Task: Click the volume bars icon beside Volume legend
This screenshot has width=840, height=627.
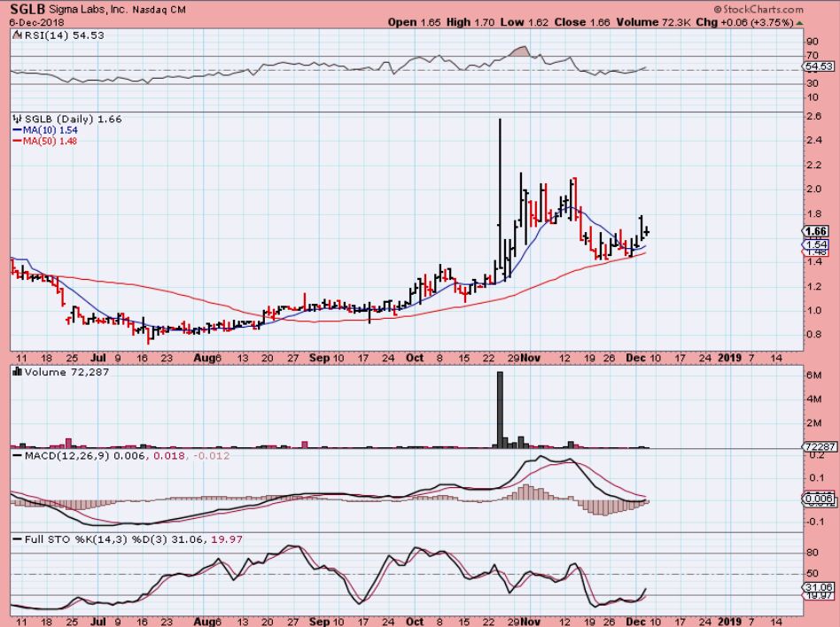Action: point(17,372)
